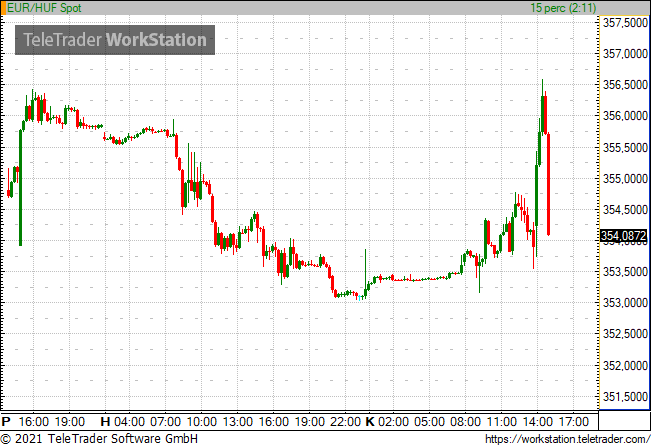Image resolution: width=651 pixels, height=448 pixels.
Task: Click the 352,5000 price axis label
Action: coord(625,334)
